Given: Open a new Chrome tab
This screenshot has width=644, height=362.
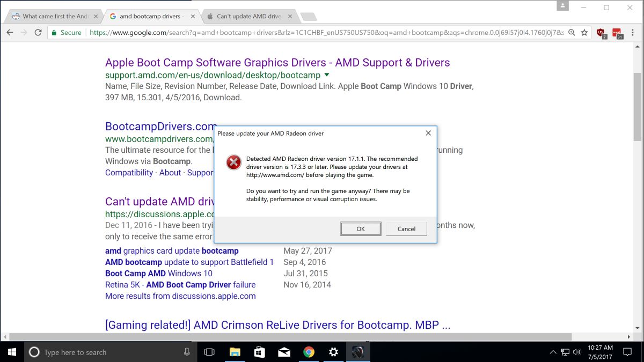Looking at the screenshot, I should [309, 17].
